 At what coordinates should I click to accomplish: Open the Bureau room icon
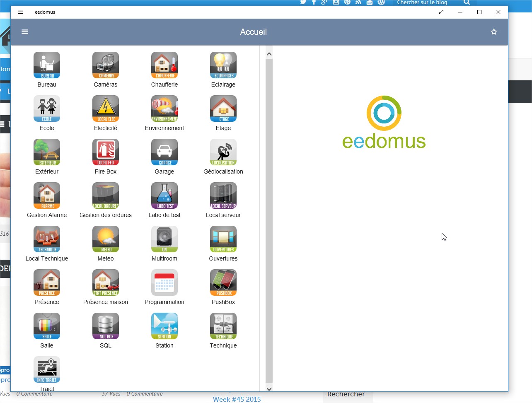click(x=47, y=65)
